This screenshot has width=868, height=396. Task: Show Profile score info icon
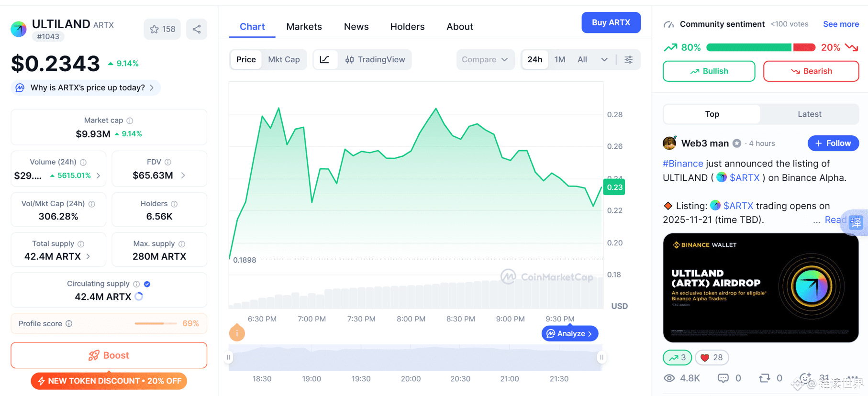pos(69,324)
